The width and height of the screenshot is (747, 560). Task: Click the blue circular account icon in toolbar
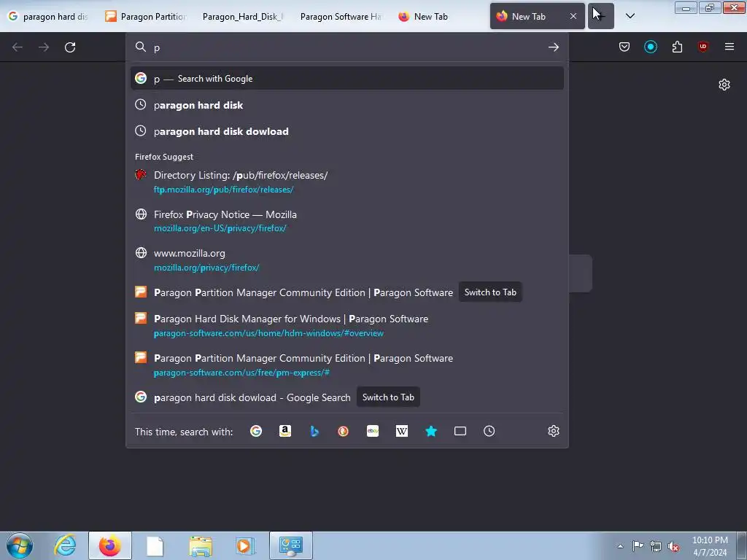click(650, 47)
